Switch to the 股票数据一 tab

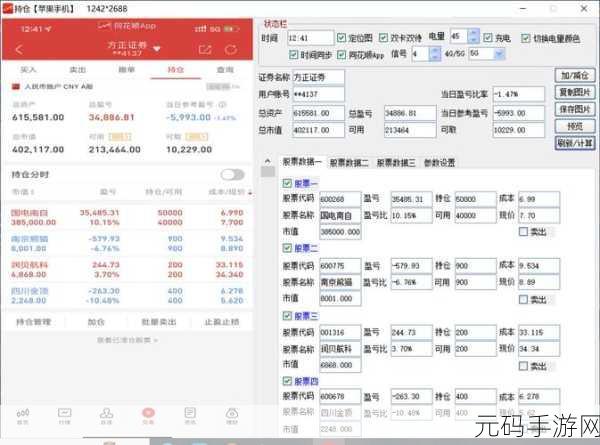302,162
